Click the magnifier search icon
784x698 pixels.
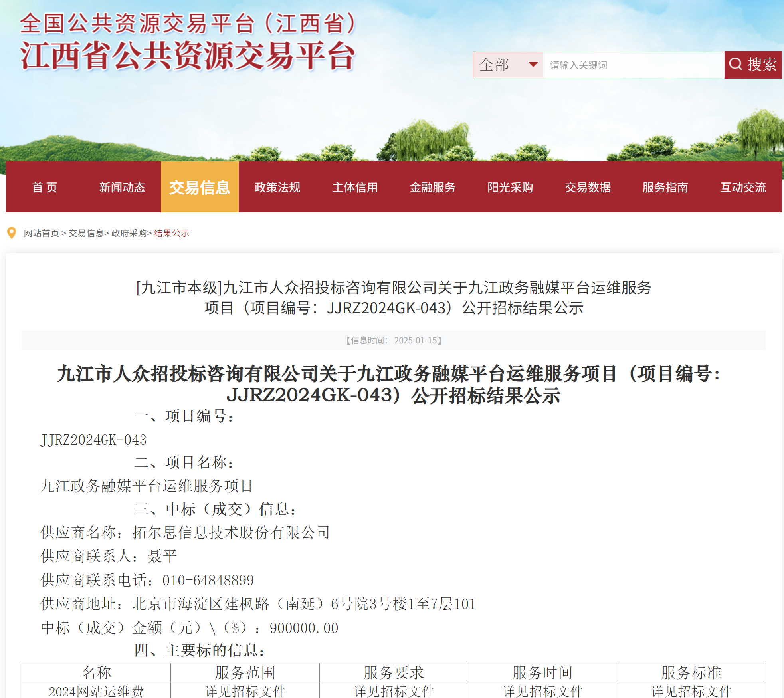point(736,64)
